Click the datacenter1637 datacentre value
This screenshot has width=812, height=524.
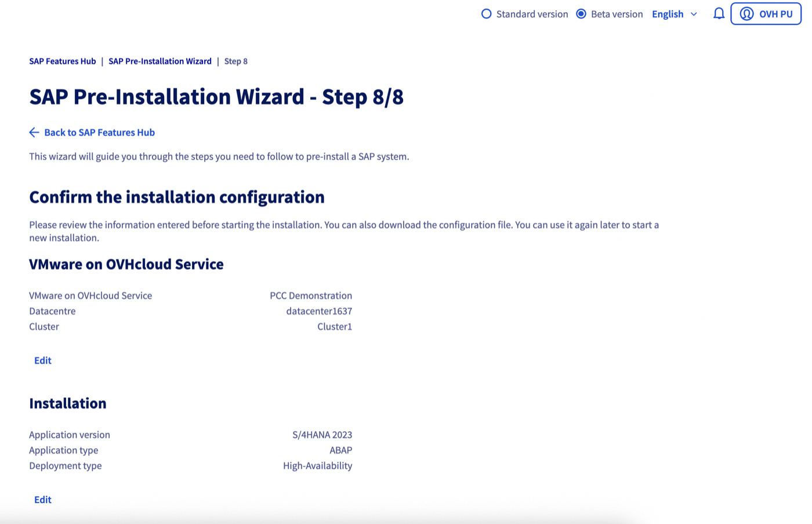[x=319, y=311]
